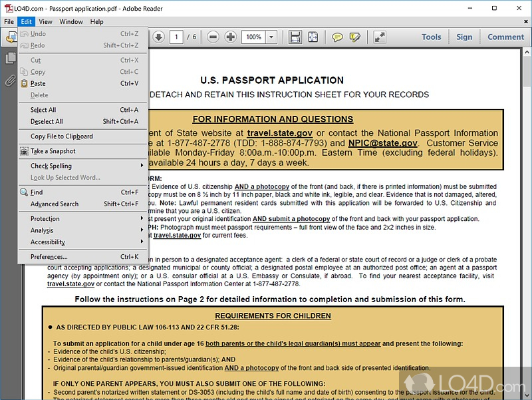Click the Find magnifier icon in menu
Screen dimensions: 532x400
(24, 192)
